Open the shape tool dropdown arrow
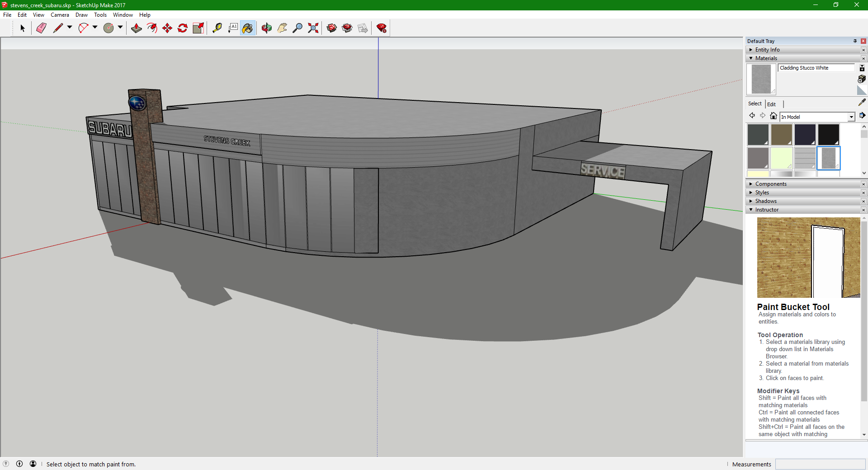868x470 pixels. pyautogui.click(x=120, y=28)
